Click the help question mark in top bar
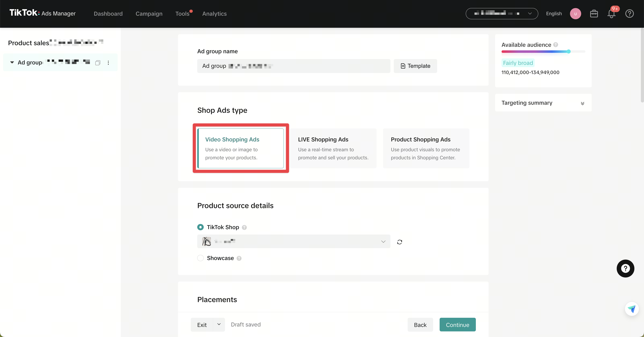This screenshot has height=337, width=644. click(629, 13)
